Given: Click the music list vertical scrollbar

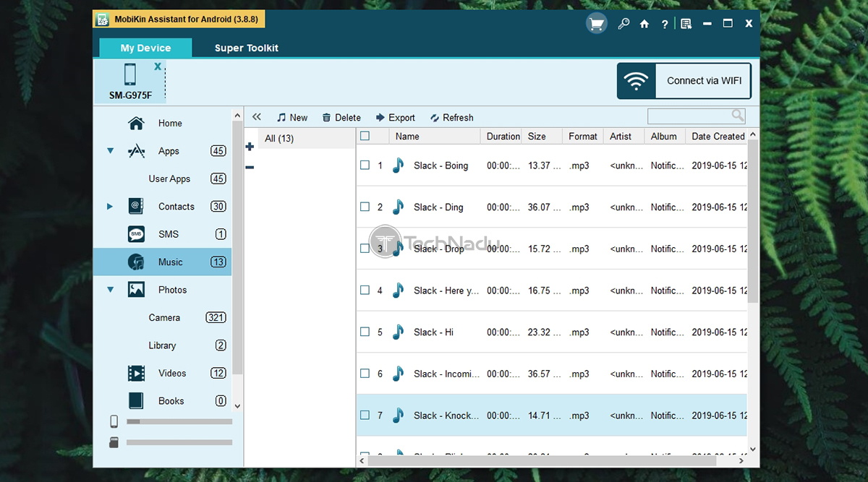Looking at the screenshot, I should (753, 220).
